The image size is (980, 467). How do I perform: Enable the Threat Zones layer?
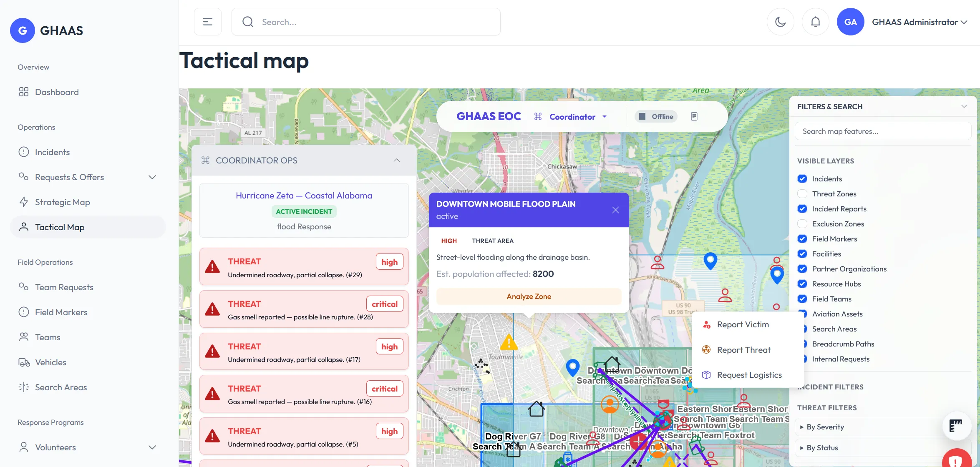pyautogui.click(x=802, y=194)
